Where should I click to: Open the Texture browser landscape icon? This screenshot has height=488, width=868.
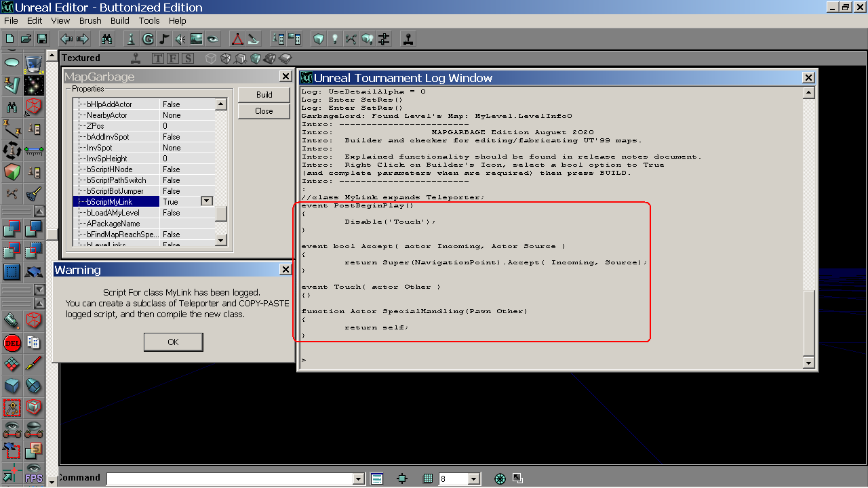coord(197,39)
